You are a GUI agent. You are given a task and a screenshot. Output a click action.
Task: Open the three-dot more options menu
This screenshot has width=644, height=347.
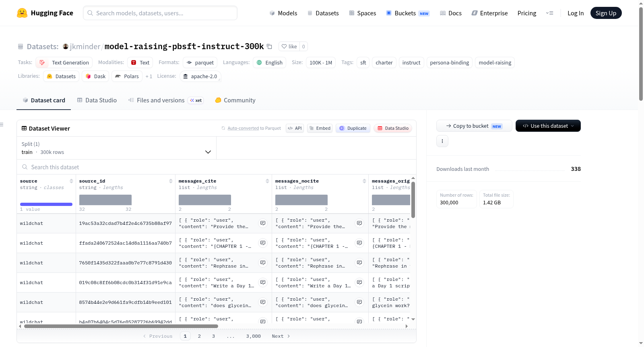[x=442, y=141]
